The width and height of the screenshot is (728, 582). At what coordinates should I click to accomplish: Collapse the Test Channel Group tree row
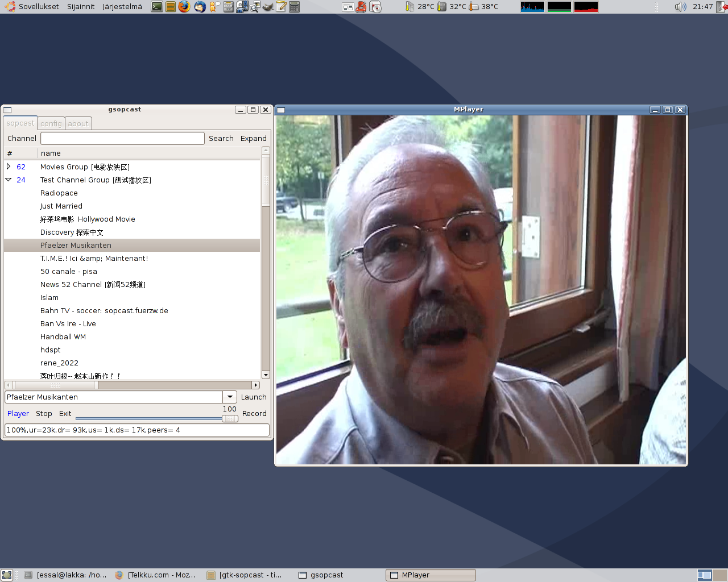click(9, 180)
